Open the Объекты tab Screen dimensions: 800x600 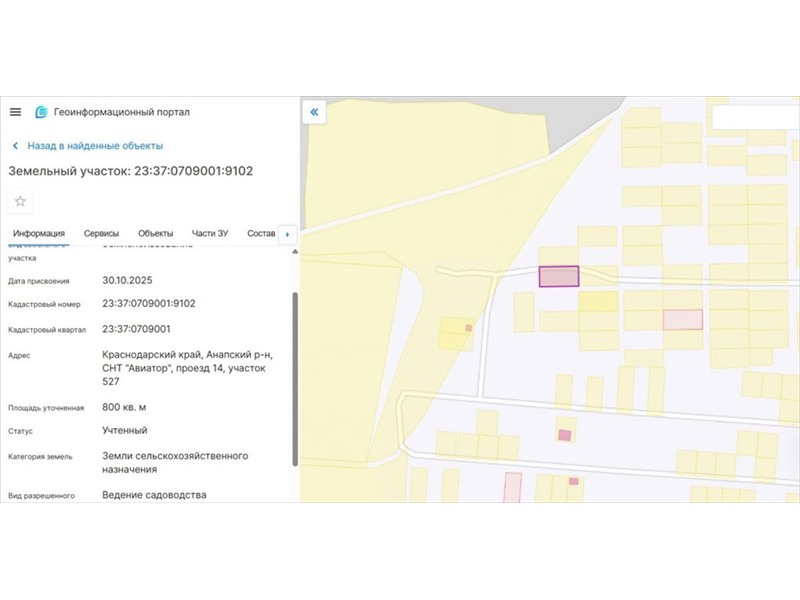coord(155,233)
